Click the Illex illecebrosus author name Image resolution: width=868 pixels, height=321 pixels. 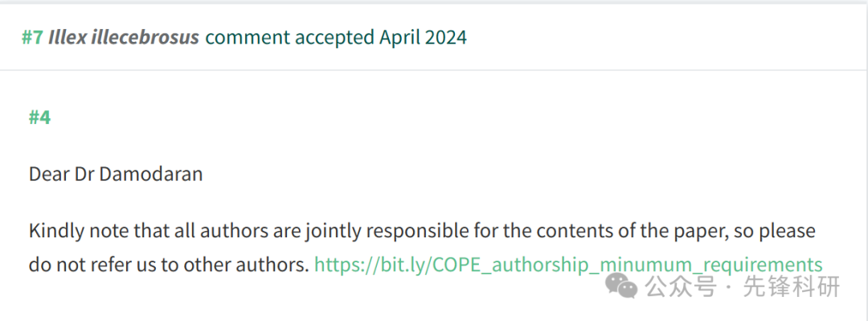click(124, 38)
